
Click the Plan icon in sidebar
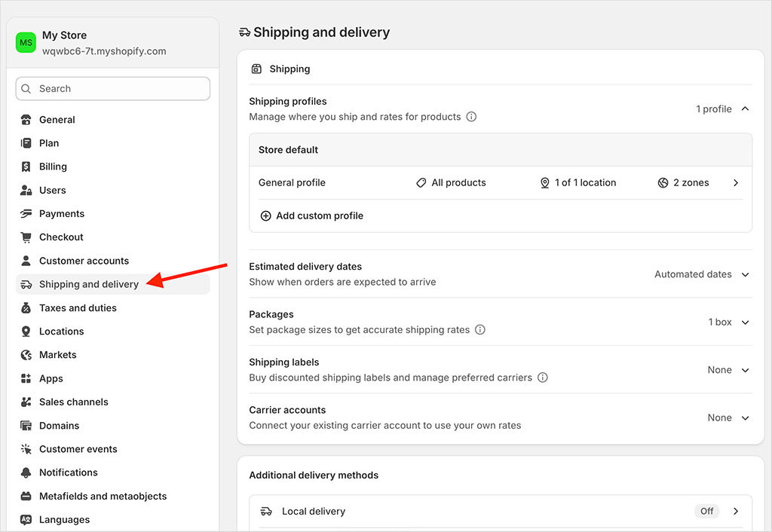tap(26, 143)
